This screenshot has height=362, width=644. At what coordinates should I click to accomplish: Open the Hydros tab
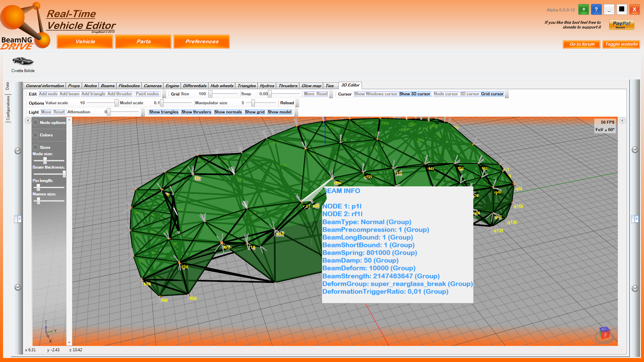(x=267, y=86)
